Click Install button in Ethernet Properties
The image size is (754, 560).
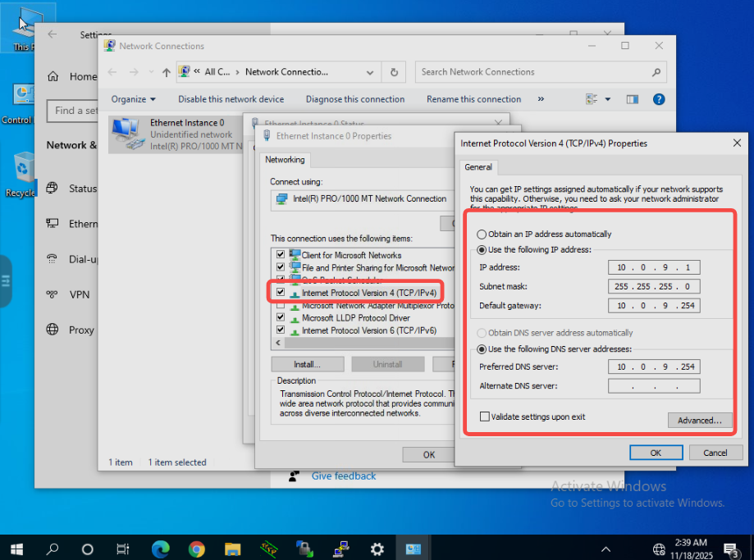click(x=308, y=364)
